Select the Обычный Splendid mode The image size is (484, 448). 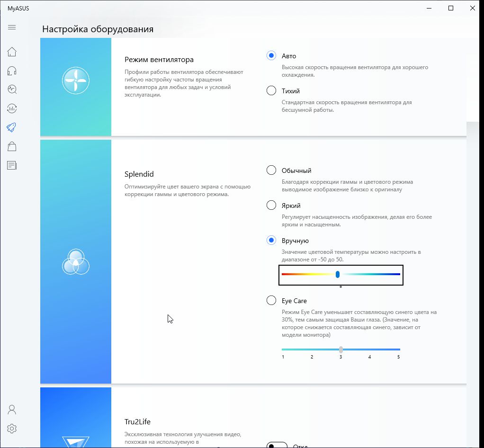tap(271, 170)
